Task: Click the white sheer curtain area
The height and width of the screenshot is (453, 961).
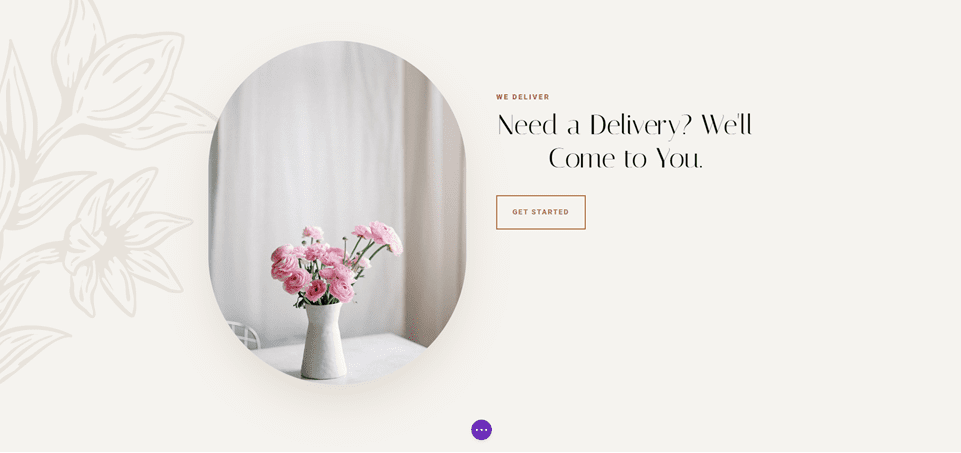Action: tap(306, 153)
